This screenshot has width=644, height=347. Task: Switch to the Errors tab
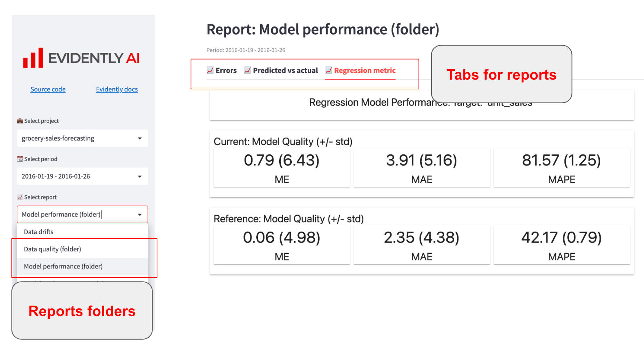(x=226, y=71)
